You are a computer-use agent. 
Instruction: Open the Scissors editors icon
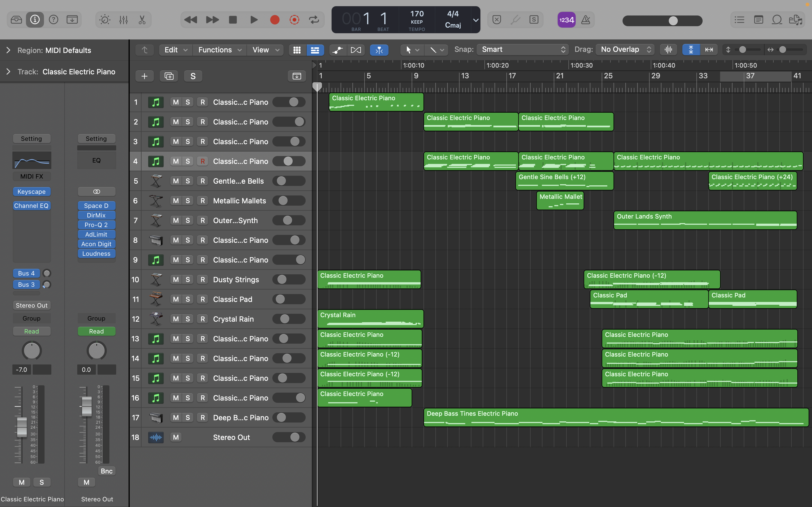(x=142, y=20)
